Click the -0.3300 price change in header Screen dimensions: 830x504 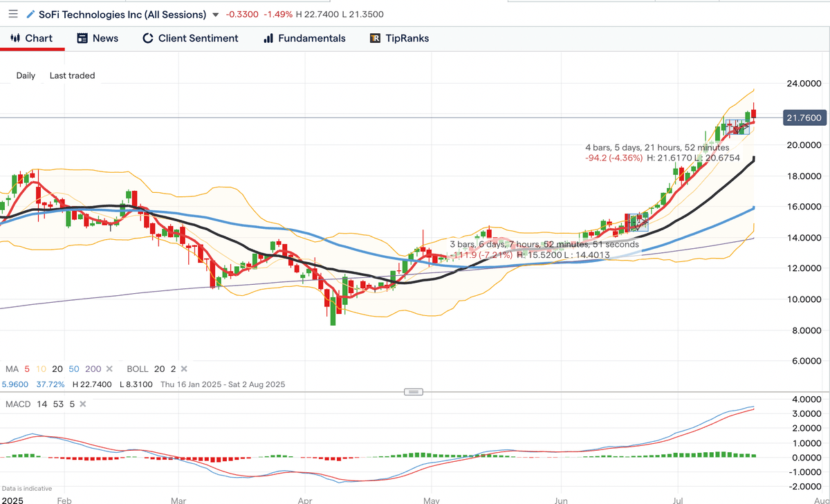click(241, 15)
